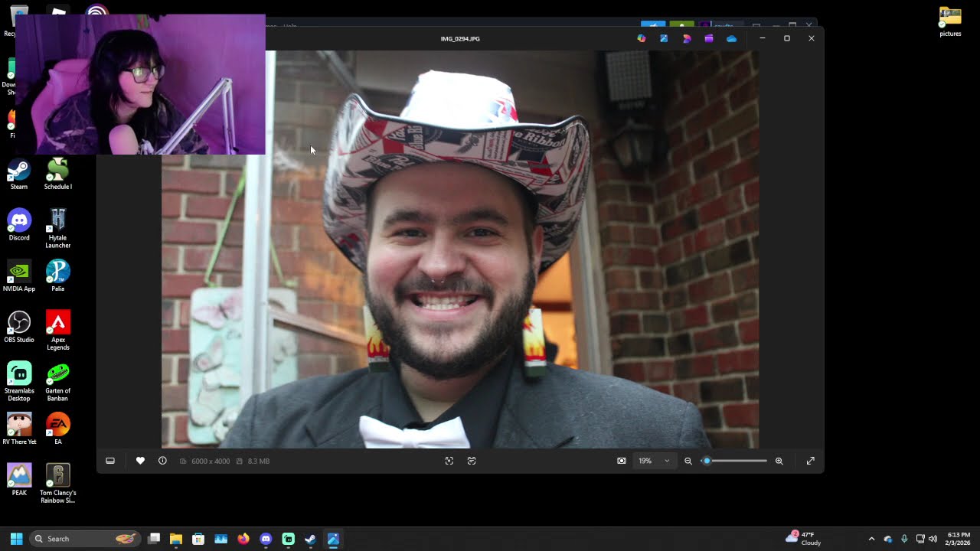980x551 pixels.
Task: Enter full screen with expand arrows icon
Action: (x=811, y=461)
